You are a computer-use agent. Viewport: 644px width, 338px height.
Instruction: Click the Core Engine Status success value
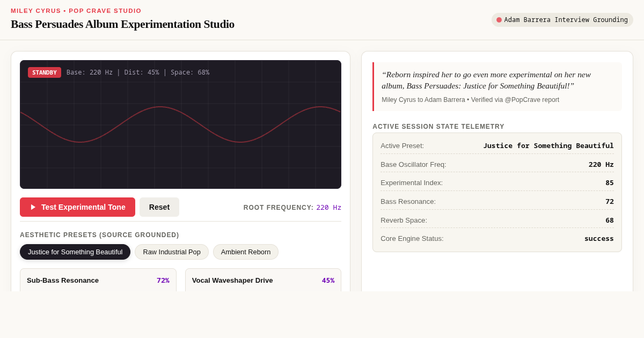coord(599,238)
